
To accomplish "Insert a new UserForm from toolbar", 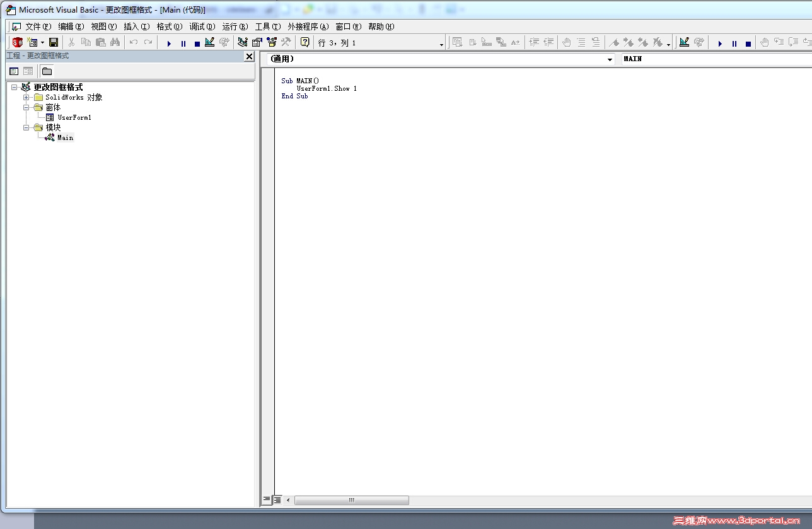I will 32,42.
